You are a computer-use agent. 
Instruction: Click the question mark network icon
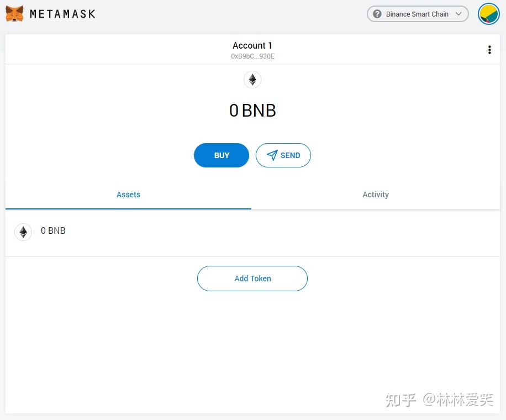coord(377,14)
